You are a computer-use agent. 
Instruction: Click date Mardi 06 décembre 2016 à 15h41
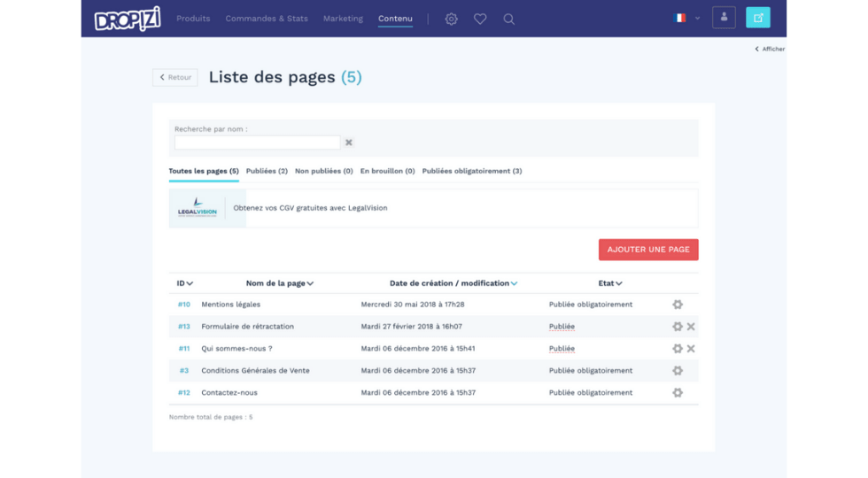pos(418,349)
